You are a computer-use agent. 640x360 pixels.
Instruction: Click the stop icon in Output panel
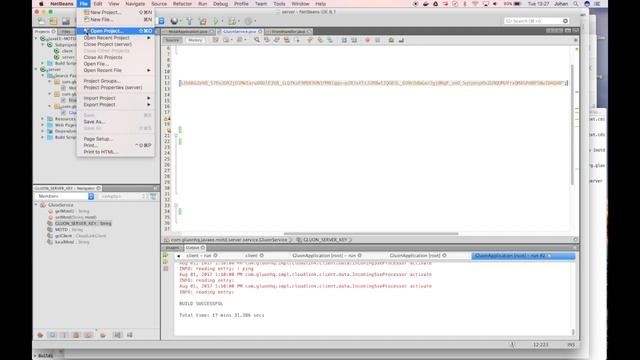pyautogui.click(x=166, y=269)
